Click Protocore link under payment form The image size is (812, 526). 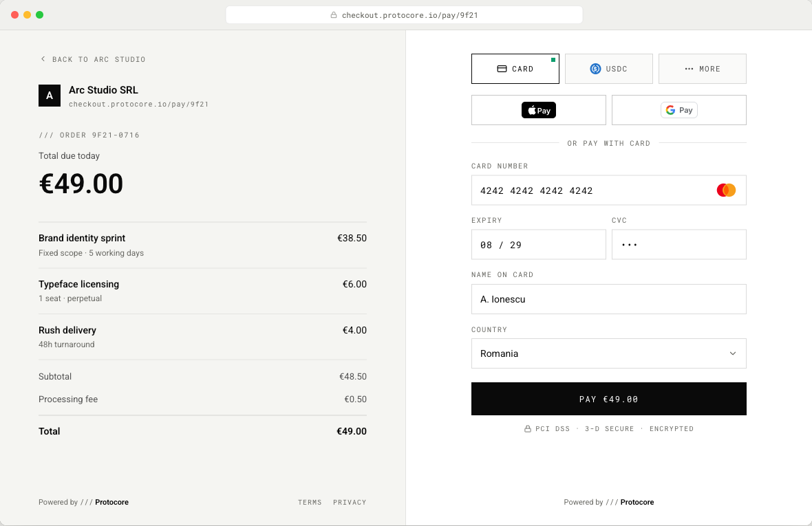[x=637, y=502]
